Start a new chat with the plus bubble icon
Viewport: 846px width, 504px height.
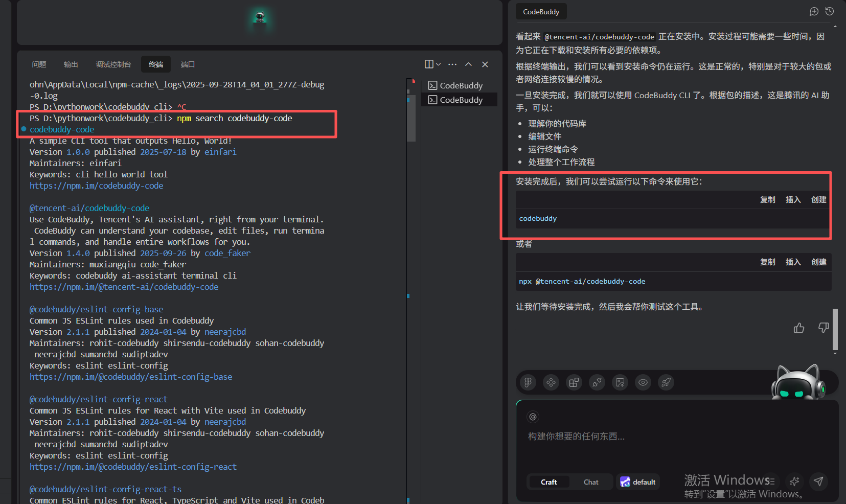pos(814,11)
